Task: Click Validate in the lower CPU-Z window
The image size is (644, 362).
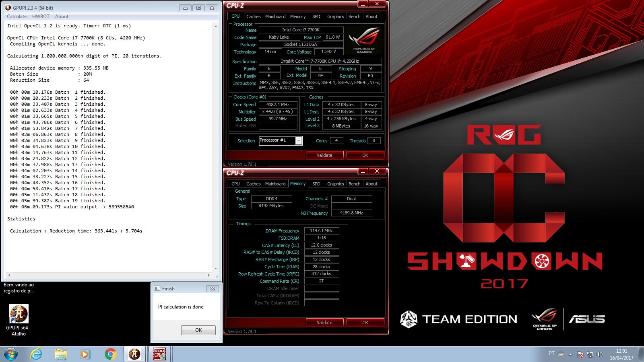Action: pyautogui.click(x=324, y=323)
